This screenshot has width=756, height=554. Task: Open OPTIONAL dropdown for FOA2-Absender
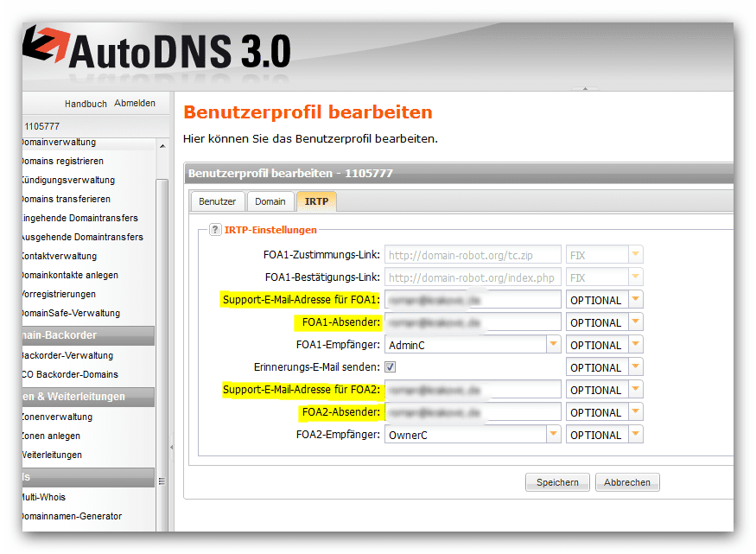point(635,411)
